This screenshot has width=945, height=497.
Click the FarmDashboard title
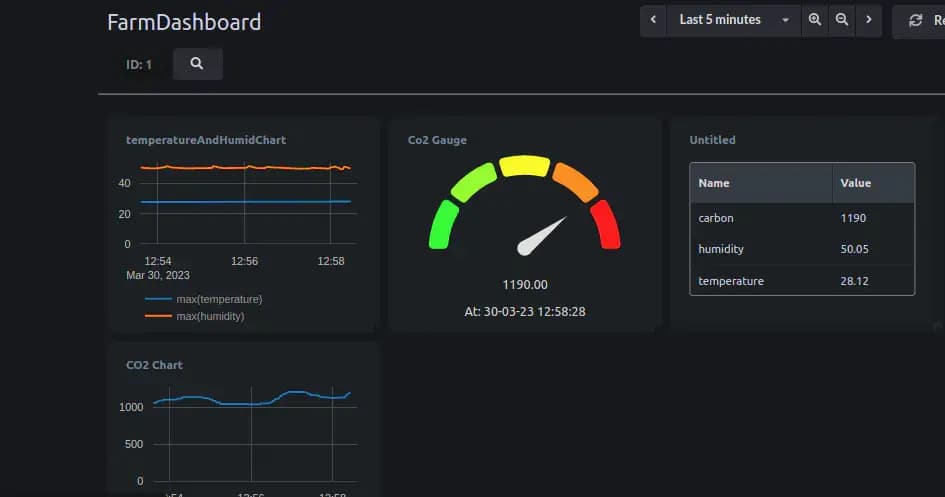pyautogui.click(x=184, y=22)
